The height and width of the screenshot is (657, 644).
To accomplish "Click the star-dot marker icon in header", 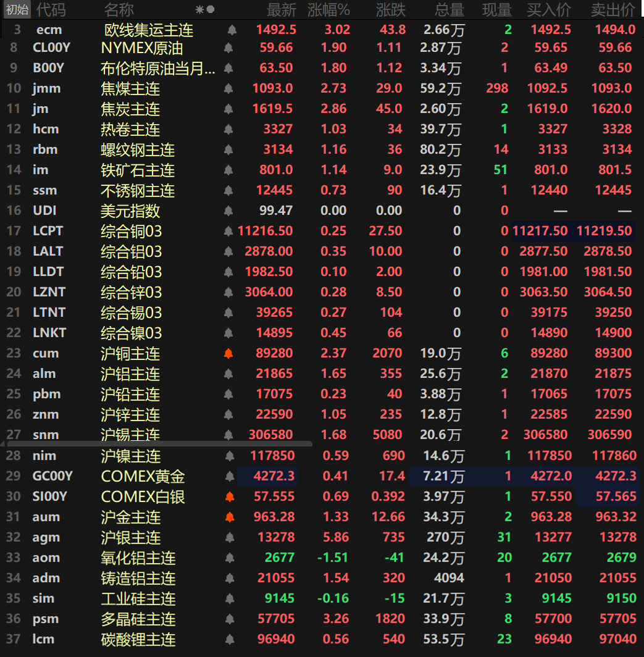I will [x=204, y=9].
